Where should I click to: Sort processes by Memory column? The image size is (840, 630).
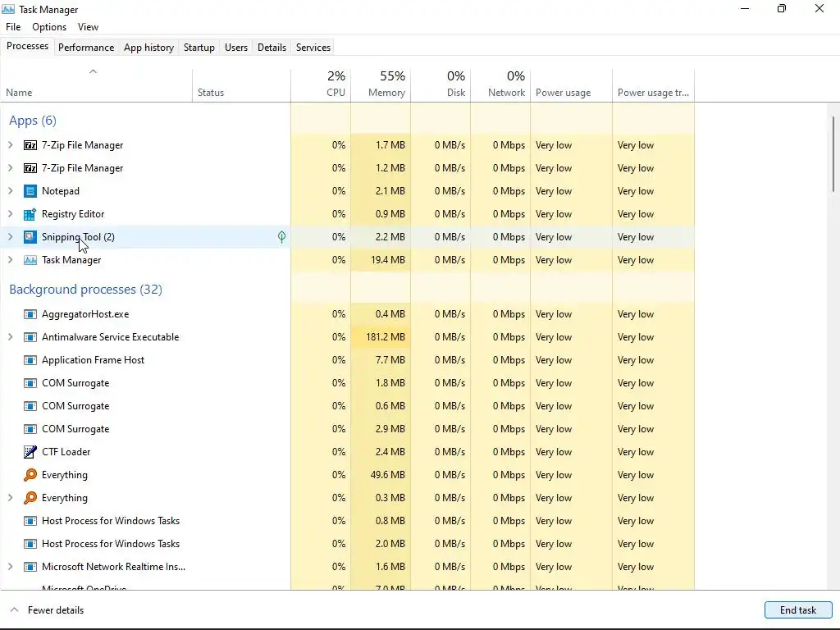(381, 85)
